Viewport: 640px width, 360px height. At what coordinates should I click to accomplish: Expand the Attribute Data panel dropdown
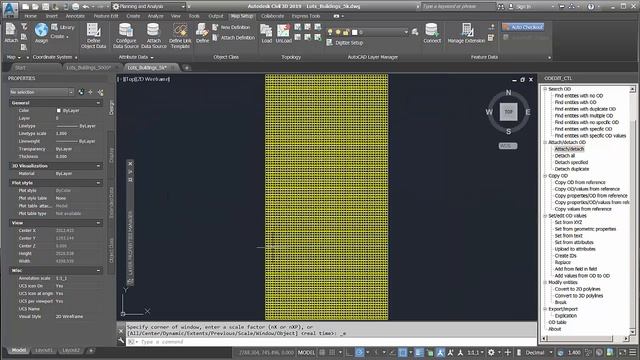tap(136, 57)
